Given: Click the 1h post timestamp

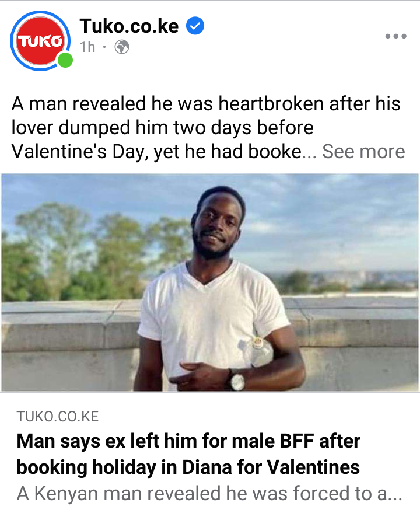Looking at the screenshot, I should 87,47.
